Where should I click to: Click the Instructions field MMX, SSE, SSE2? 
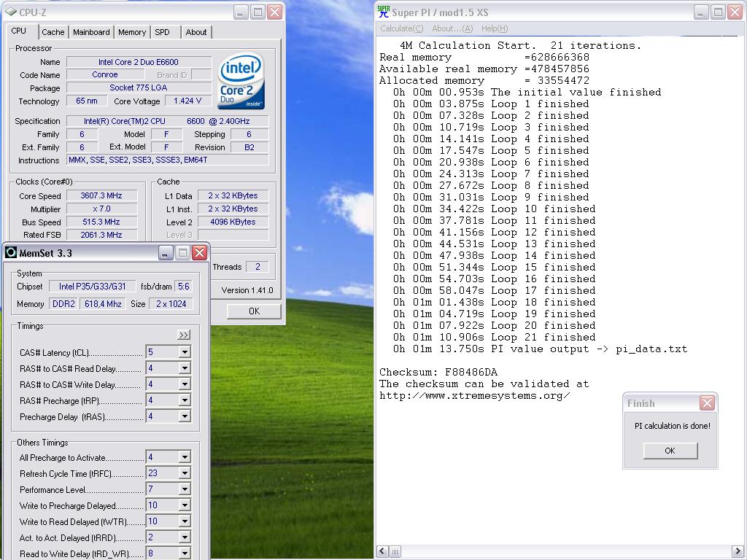[x=167, y=160]
